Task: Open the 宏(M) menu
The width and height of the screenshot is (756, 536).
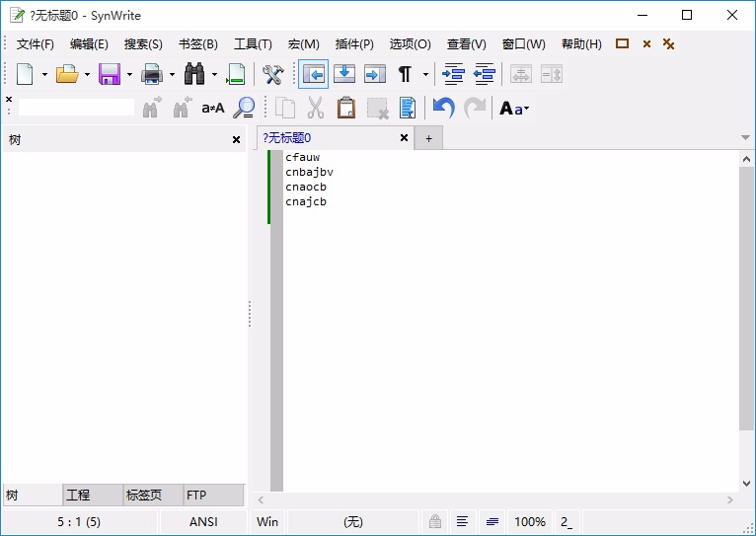Action: coord(304,44)
